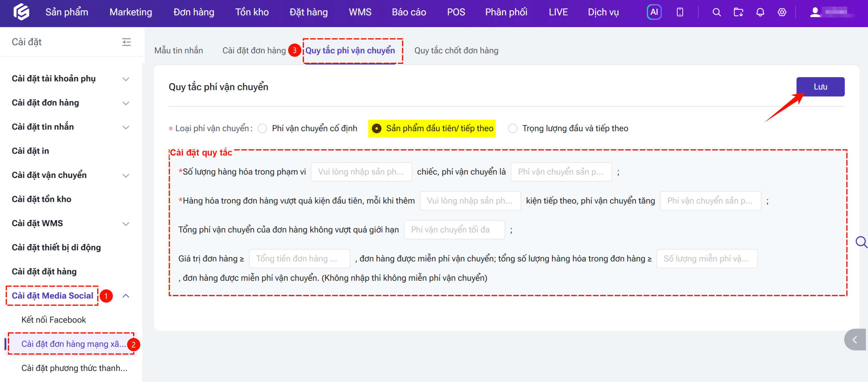
Task: Click the mobile device icon in header
Action: point(680,12)
